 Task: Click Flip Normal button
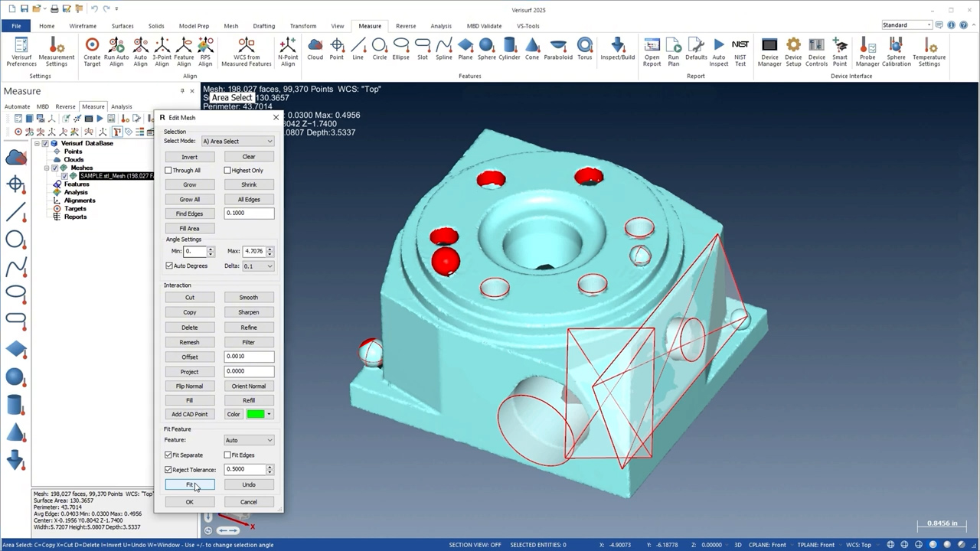tap(189, 386)
